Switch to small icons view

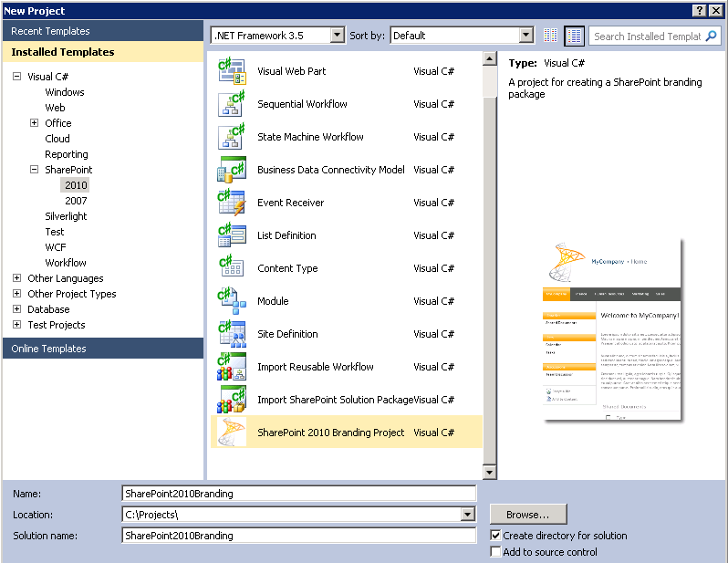(550, 36)
